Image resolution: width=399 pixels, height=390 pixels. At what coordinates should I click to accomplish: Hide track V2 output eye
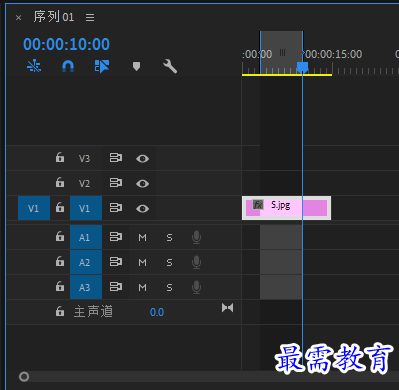(x=142, y=184)
